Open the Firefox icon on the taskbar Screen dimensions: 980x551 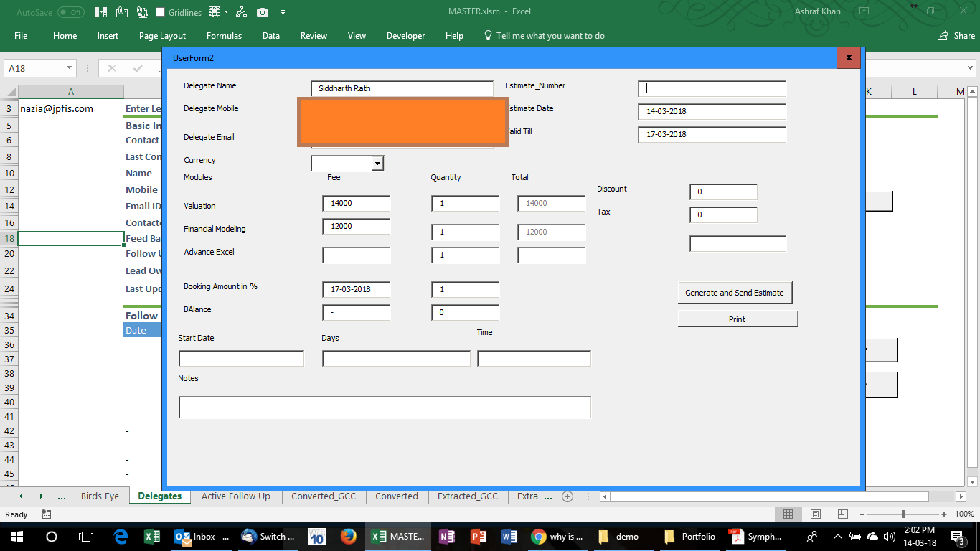pos(349,536)
